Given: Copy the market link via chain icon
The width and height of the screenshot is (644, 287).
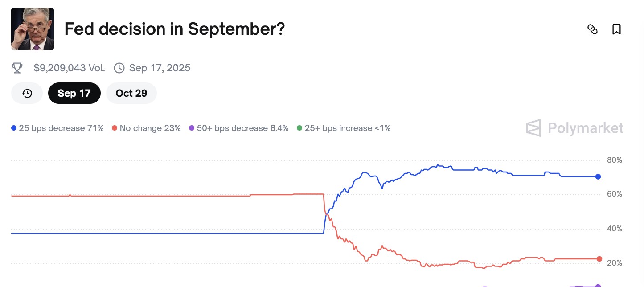Looking at the screenshot, I should point(592,29).
